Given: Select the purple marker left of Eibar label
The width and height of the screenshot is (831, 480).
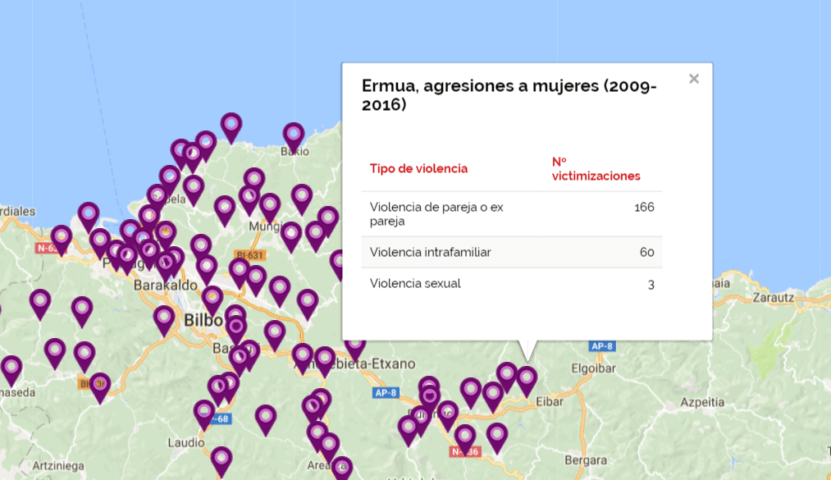Looking at the screenshot, I should pos(526,378).
